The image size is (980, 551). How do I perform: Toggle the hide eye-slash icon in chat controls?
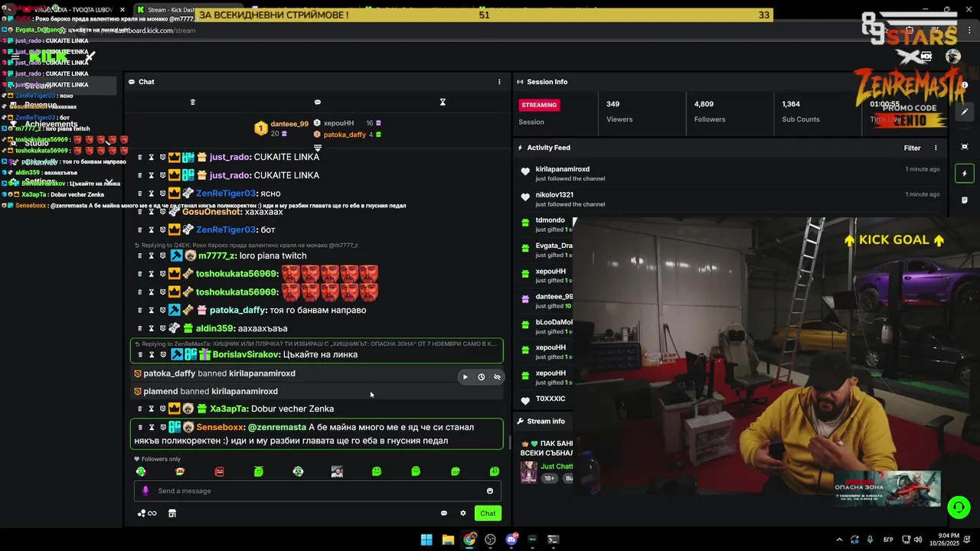coord(497,377)
